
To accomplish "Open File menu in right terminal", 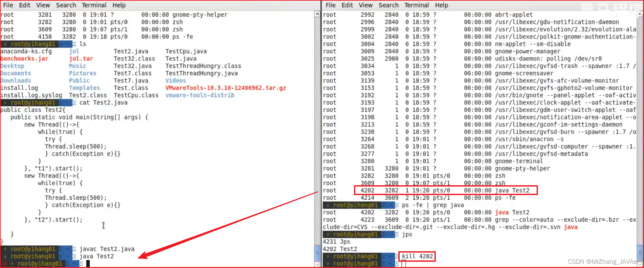I will point(330,5).
